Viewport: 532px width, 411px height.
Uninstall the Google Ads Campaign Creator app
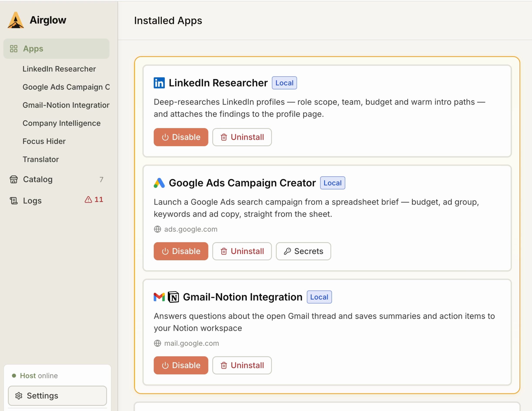pyautogui.click(x=242, y=251)
